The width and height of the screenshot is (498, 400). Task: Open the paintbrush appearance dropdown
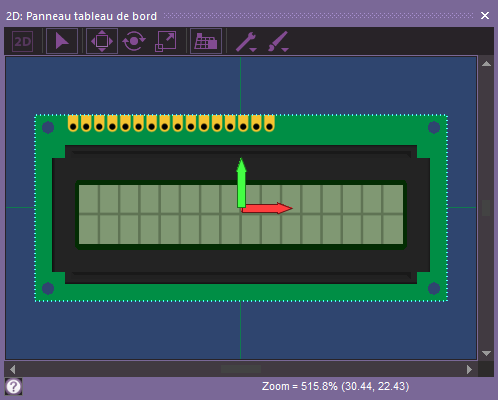[278, 42]
